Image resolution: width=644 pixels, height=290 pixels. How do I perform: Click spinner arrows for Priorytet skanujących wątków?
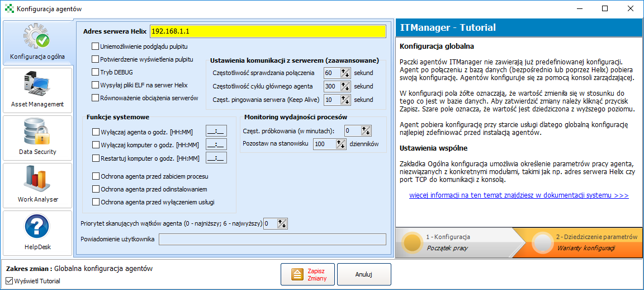pyautogui.click(x=282, y=223)
